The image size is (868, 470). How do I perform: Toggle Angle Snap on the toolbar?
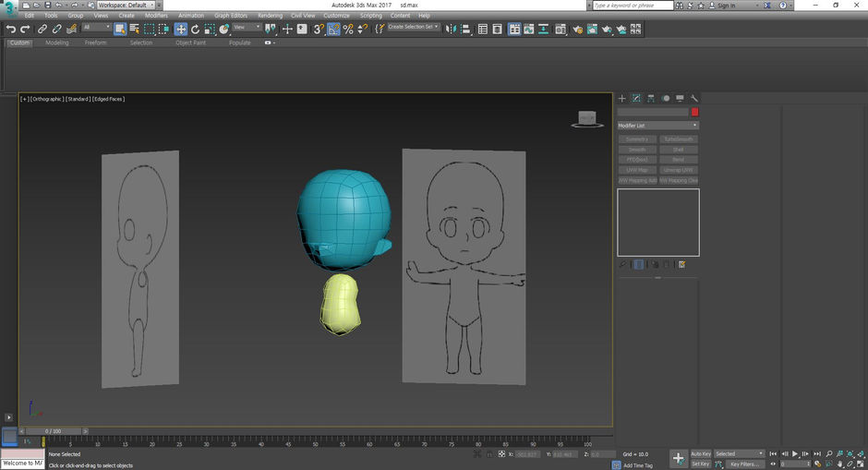(333, 30)
